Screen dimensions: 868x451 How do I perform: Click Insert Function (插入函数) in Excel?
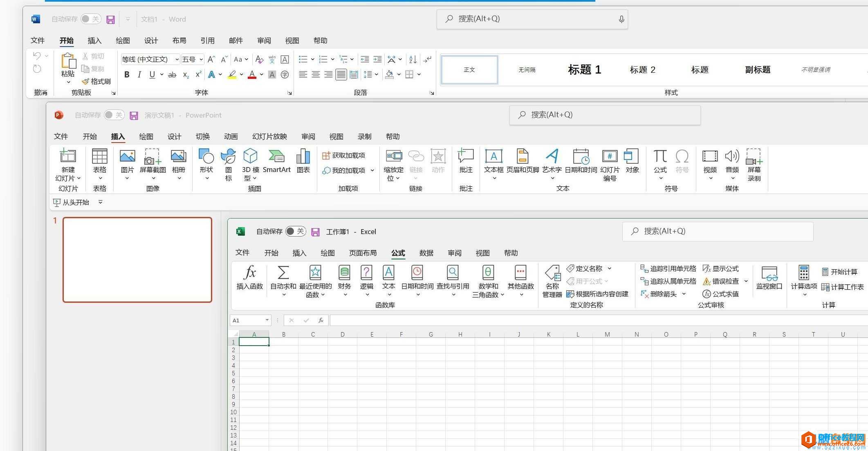[249, 277]
